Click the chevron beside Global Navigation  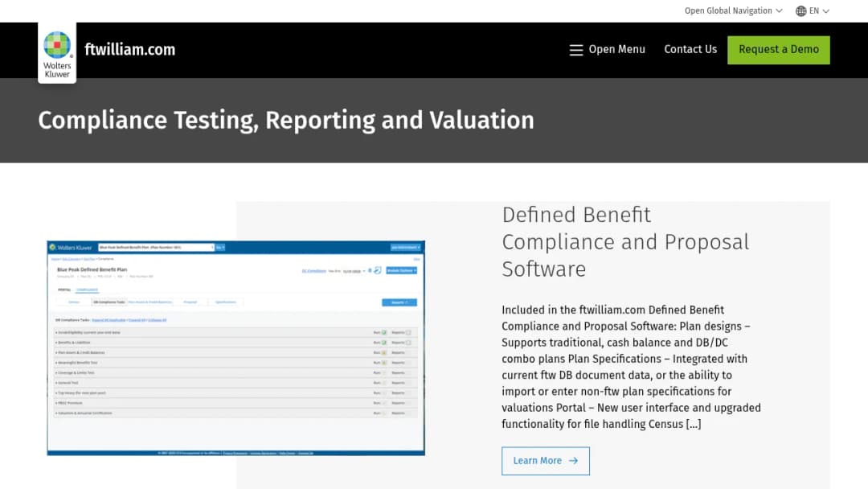[779, 11]
